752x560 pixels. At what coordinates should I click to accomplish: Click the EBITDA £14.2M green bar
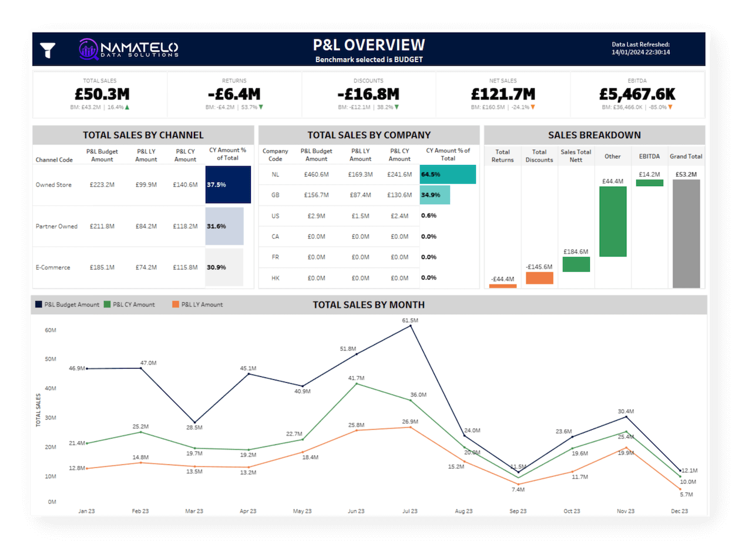coord(650,183)
